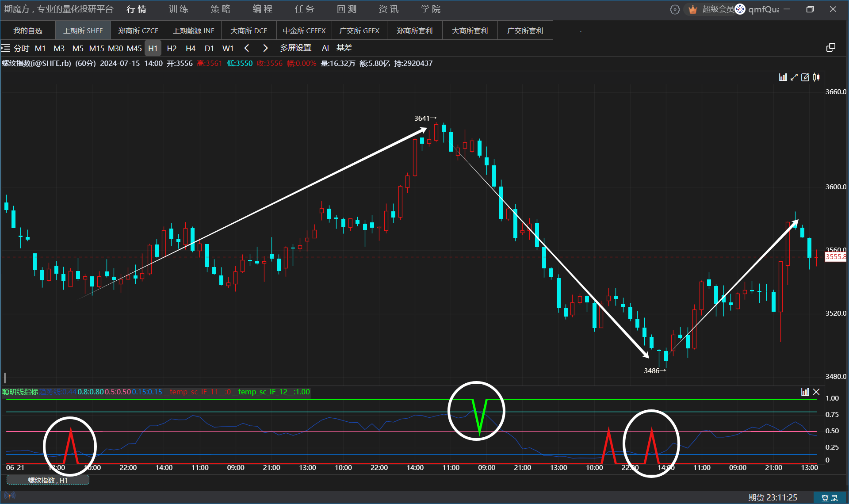Click the 聪明线指标 indicator name
Viewport: 849px width, 504px height.
(20, 392)
